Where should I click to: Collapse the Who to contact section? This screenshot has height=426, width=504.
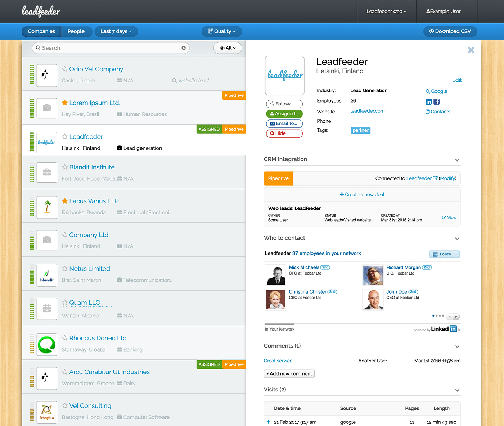click(x=457, y=239)
